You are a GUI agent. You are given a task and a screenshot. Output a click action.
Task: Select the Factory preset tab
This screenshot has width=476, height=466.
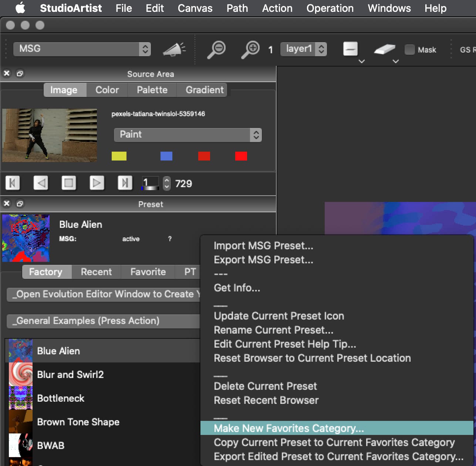pos(47,272)
